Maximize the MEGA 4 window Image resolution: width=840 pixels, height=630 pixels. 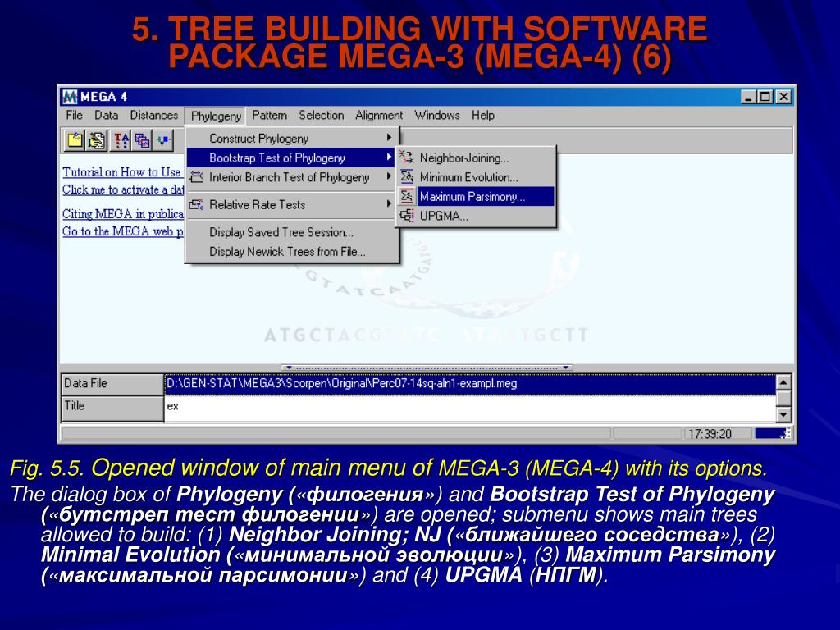[765, 97]
